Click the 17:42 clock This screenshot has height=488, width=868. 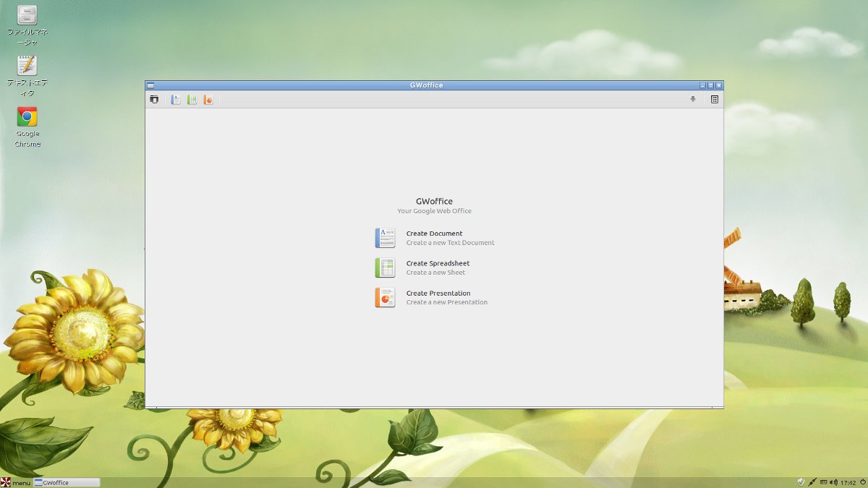coord(848,482)
